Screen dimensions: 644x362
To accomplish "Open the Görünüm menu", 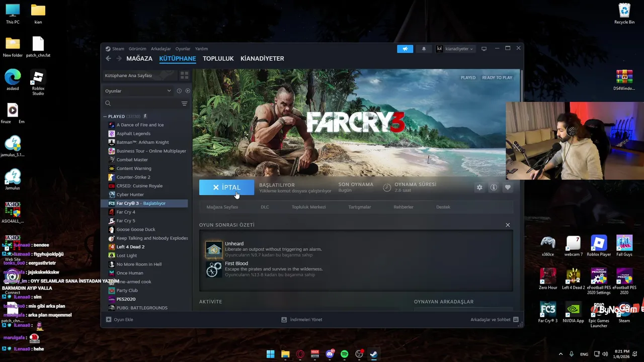I will [137, 49].
